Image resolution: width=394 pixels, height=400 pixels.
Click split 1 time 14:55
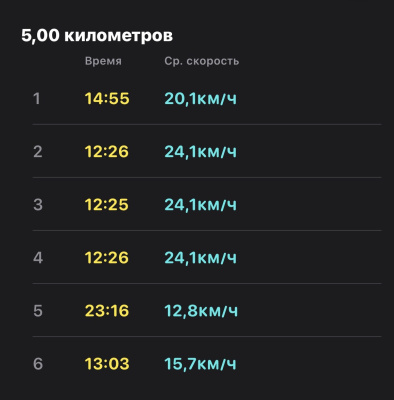click(x=107, y=99)
